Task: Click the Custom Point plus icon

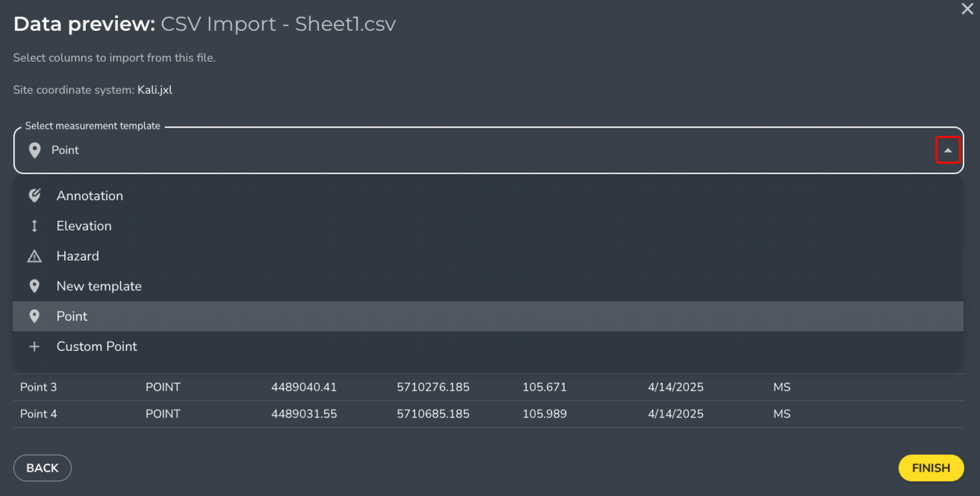Action: (34, 347)
